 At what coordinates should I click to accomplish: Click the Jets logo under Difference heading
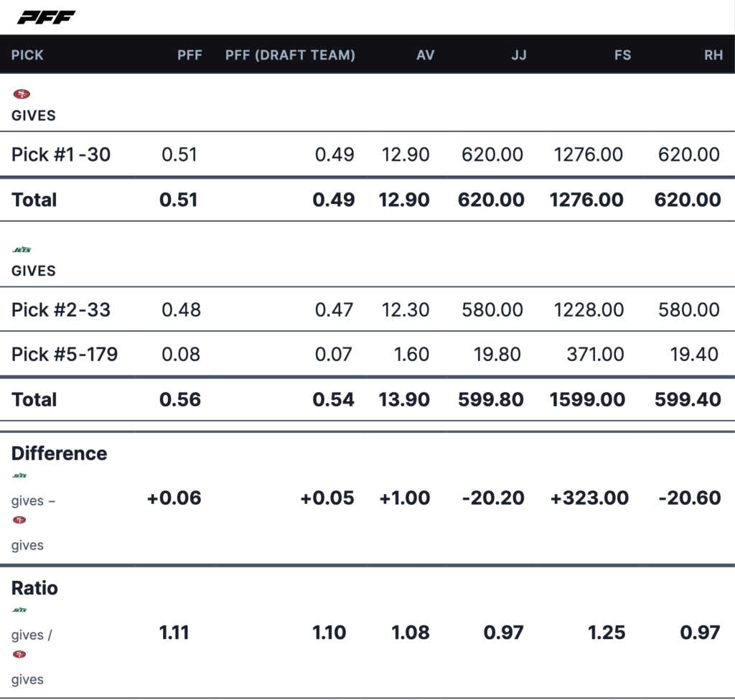tap(20, 475)
